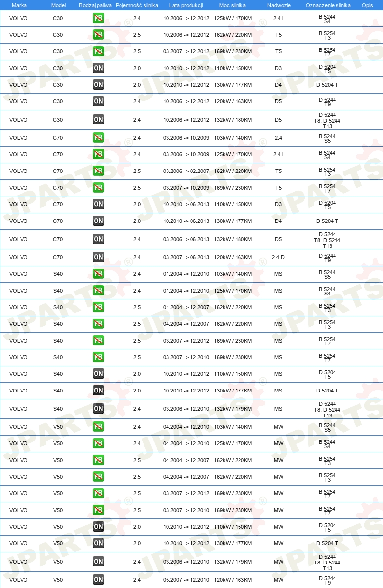Select the ON diesel icon for V50 120kW/163KM

pos(98,580)
